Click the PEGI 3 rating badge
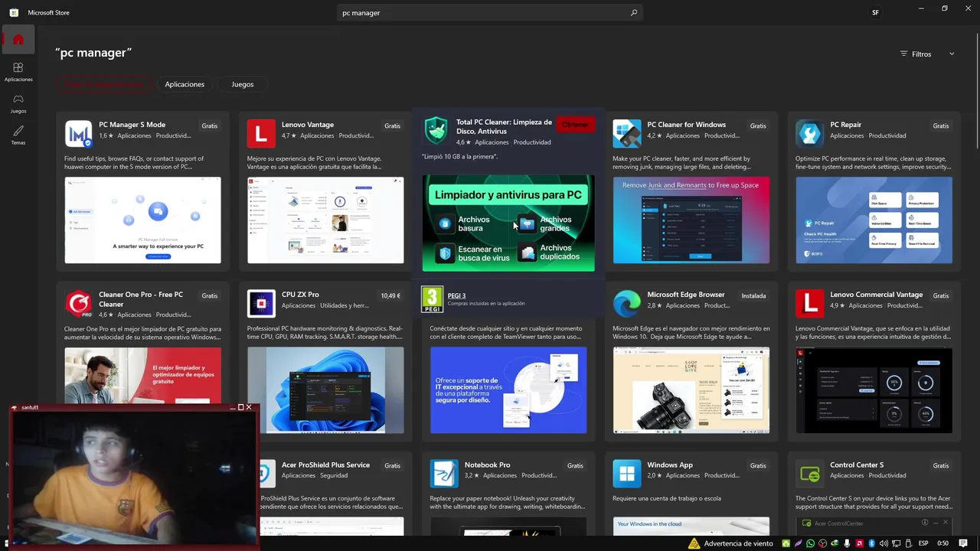 (x=433, y=299)
